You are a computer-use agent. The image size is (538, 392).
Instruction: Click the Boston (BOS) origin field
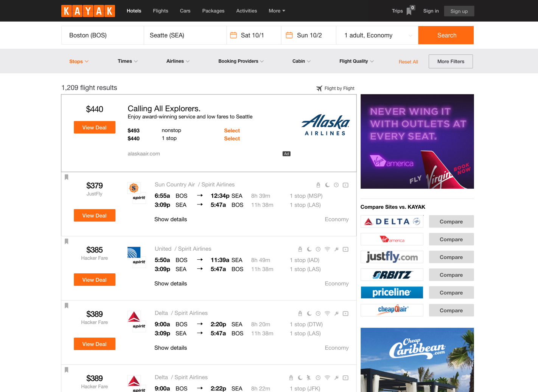coord(103,35)
